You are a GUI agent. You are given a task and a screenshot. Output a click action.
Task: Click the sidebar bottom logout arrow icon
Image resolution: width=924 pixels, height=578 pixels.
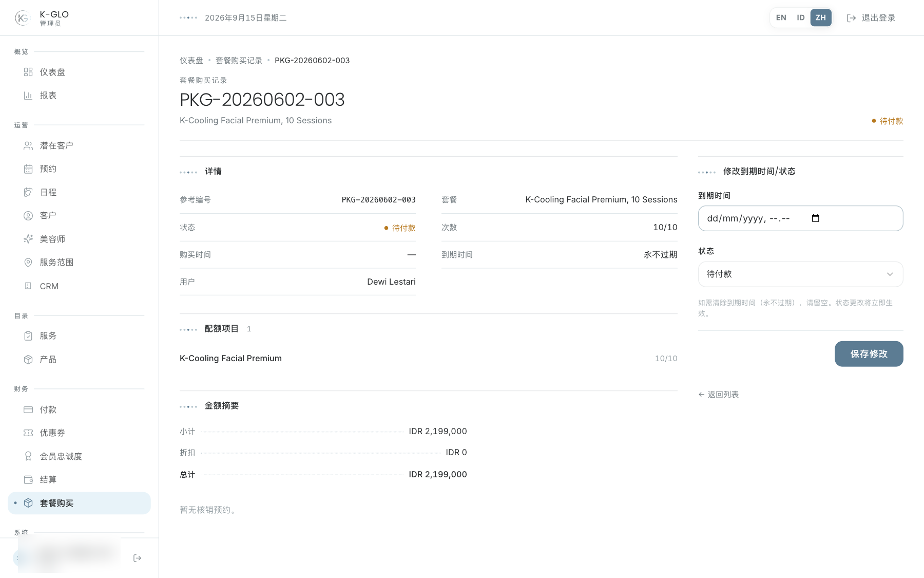click(137, 558)
